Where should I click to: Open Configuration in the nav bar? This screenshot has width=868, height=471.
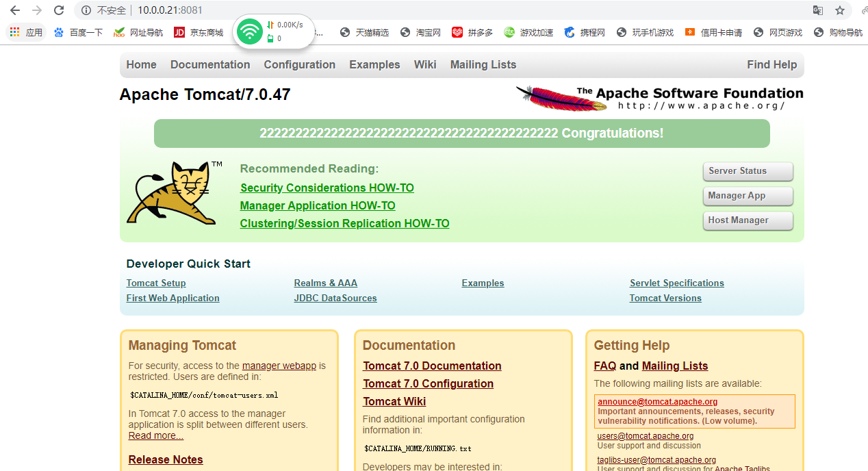[x=300, y=64]
